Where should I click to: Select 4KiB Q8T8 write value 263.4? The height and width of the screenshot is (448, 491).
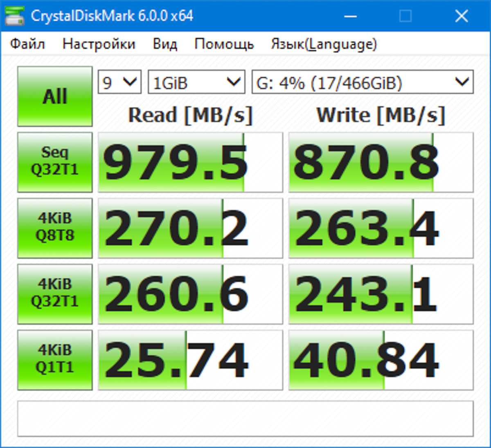tap(381, 228)
